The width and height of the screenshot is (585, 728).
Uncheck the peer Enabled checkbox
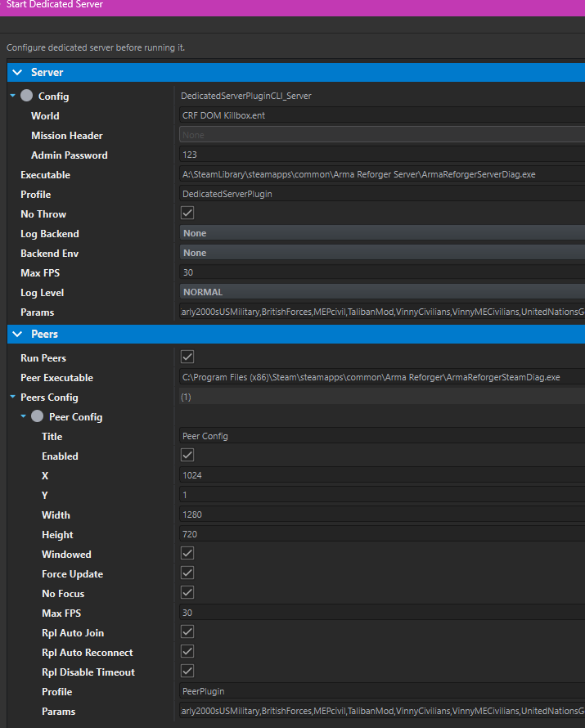(x=187, y=456)
